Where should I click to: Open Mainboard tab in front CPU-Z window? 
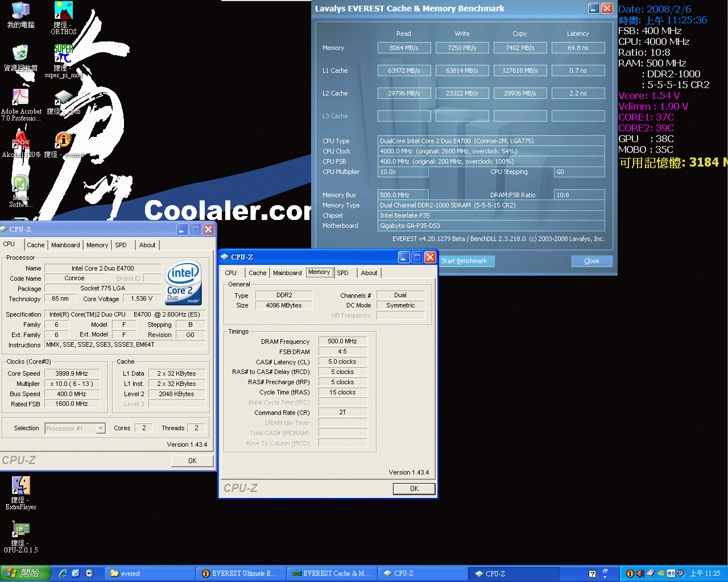pos(287,273)
